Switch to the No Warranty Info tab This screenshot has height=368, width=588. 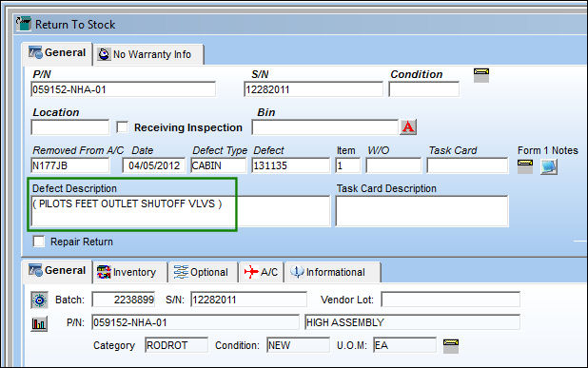click(148, 55)
